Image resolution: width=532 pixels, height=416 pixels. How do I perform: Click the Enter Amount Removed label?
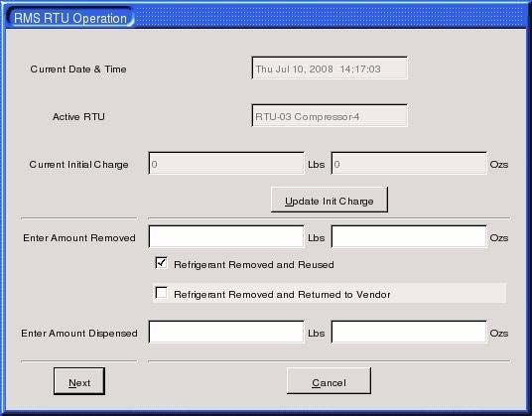pyautogui.click(x=79, y=238)
